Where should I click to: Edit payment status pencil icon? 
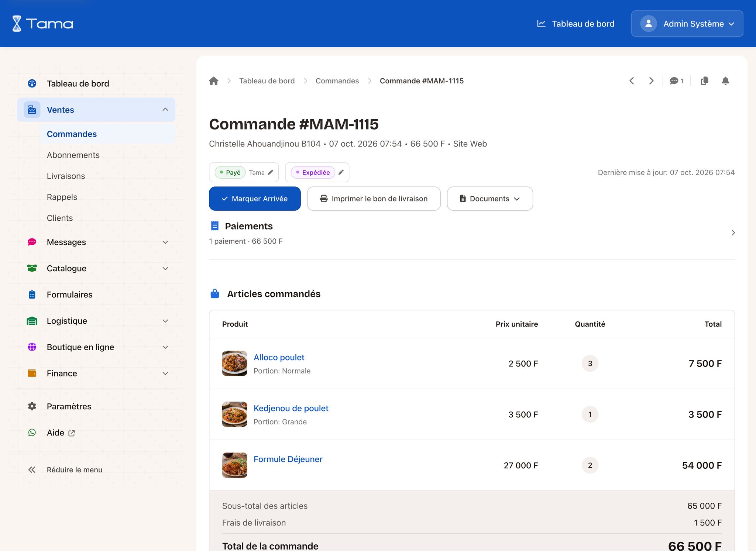pyautogui.click(x=271, y=172)
